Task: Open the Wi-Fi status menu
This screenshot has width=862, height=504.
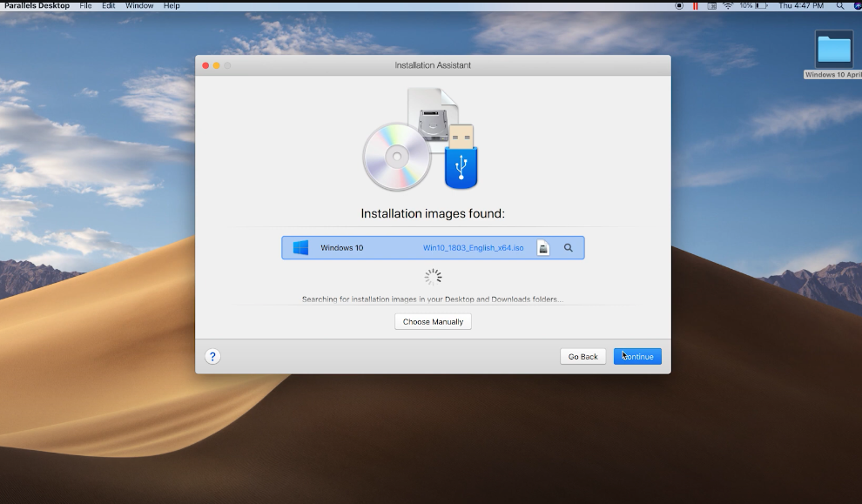Action: pyautogui.click(x=728, y=5)
